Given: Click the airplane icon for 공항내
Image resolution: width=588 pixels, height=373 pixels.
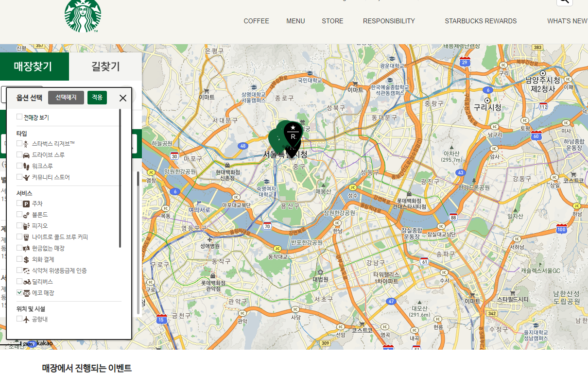Looking at the screenshot, I should tap(26, 319).
